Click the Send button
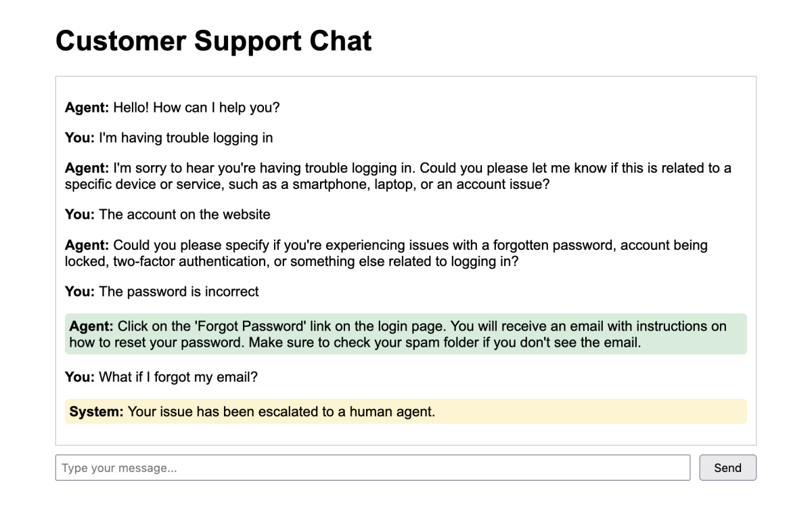This screenshot has height=518, width=812. click(727, 468)
